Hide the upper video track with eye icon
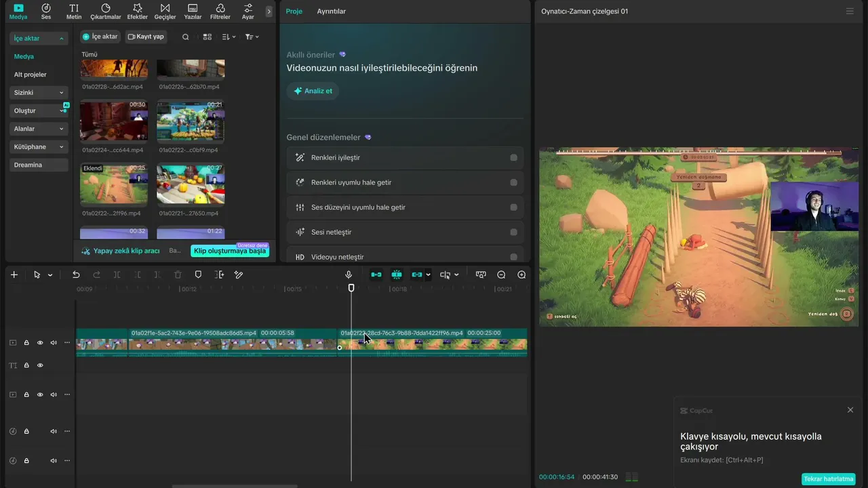This screenshot has width=868, height=488. click(40, 343)
